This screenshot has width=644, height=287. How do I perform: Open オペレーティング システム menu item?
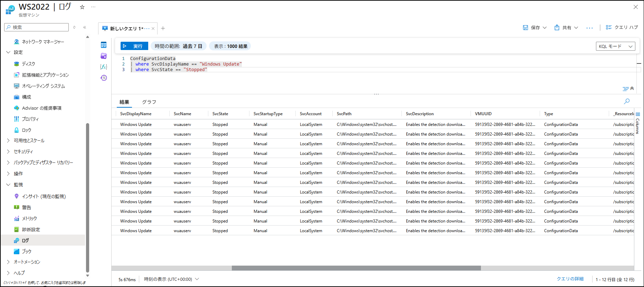coord(43,86)
